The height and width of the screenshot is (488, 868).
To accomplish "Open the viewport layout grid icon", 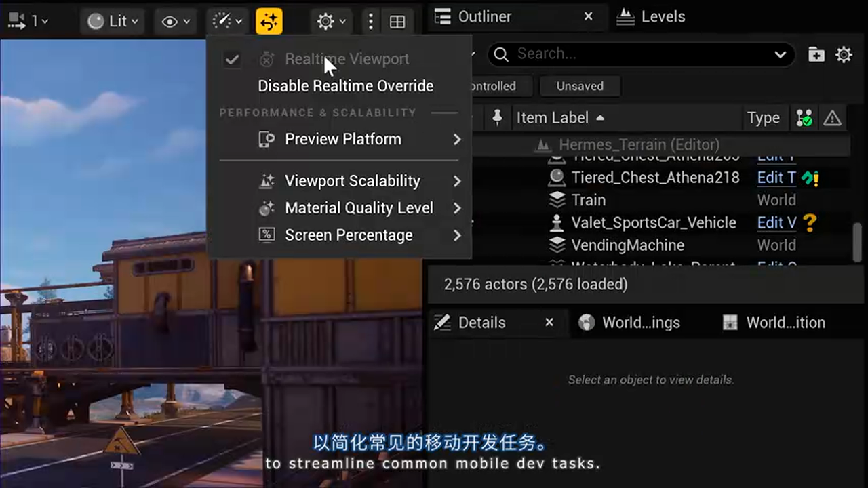I will point(397,21).
